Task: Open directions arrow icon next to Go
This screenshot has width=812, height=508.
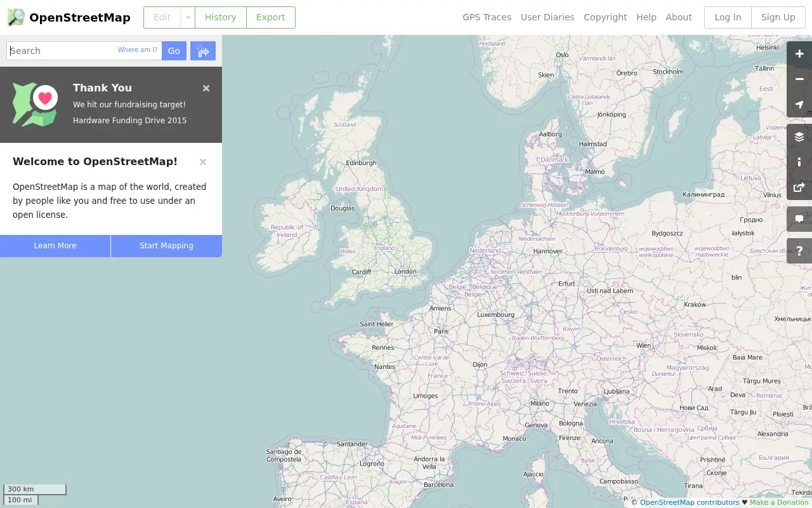Action: click(203, 51)
